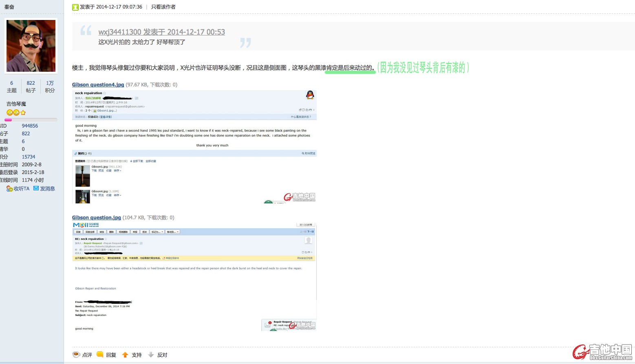The height and width of the screenshot is (364, 635).
Task: Filter posts with 只看该作者
Action: tap(163, 7)
